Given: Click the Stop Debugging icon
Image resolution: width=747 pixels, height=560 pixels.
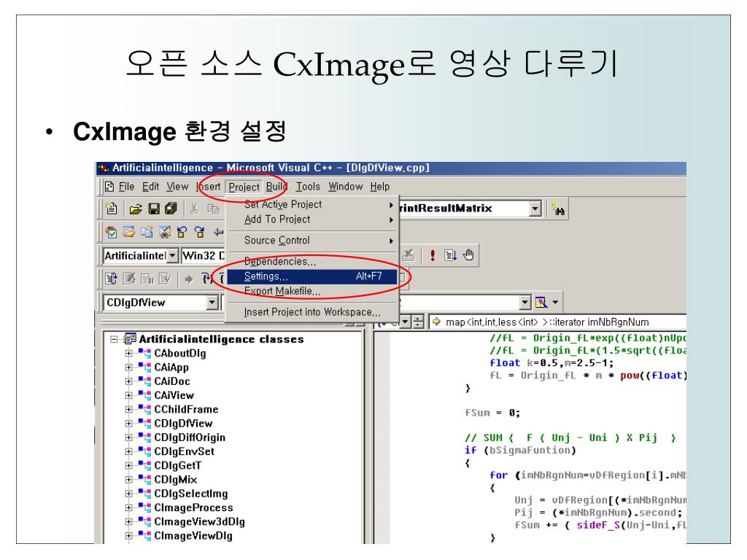Looking at the screenshot, I should point(129,279).
